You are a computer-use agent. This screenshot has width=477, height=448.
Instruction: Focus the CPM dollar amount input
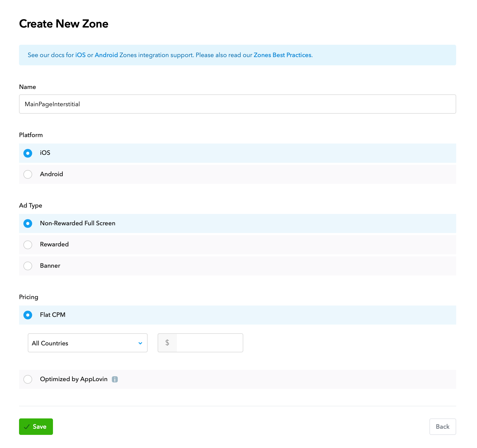[x=210, y=343]
